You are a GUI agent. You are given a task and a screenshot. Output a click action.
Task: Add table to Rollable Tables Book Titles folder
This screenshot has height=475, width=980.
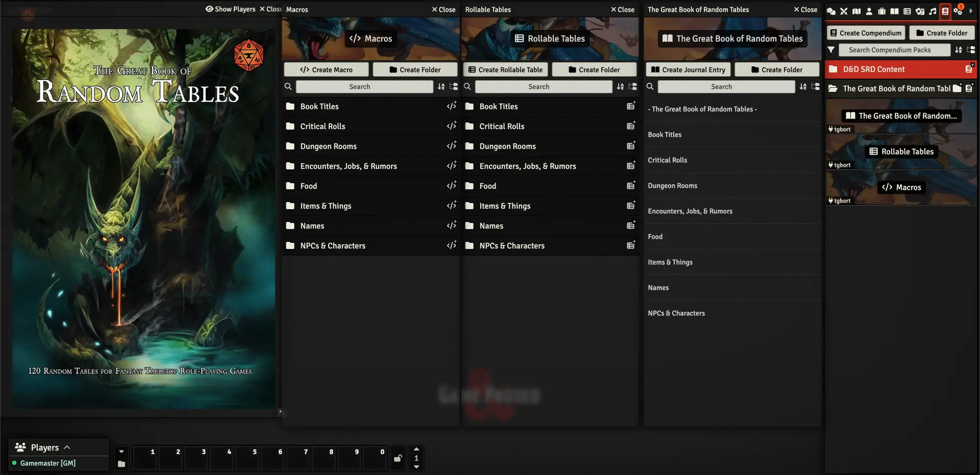pos(631,106)
